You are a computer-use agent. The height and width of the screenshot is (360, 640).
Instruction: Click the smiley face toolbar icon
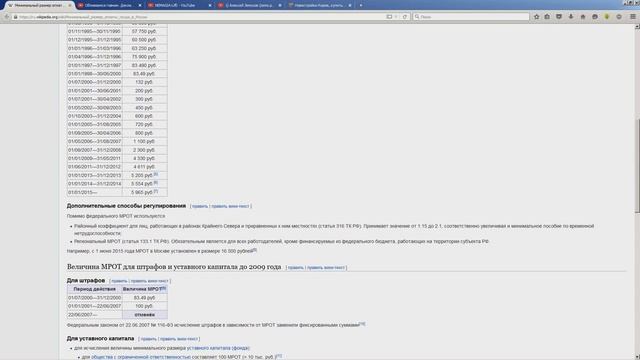coord(619,17)
